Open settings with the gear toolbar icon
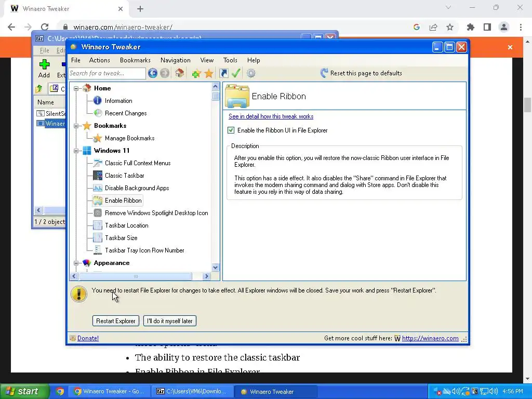The width and height of the screenshot is (532, 399). pyautogui.click(x=251, y=73)
